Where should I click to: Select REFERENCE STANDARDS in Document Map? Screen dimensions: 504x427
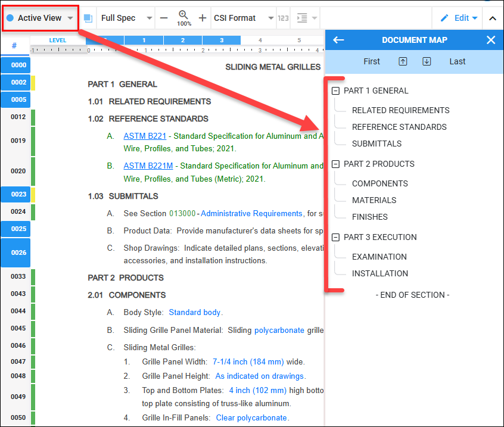tap(399, 127)
